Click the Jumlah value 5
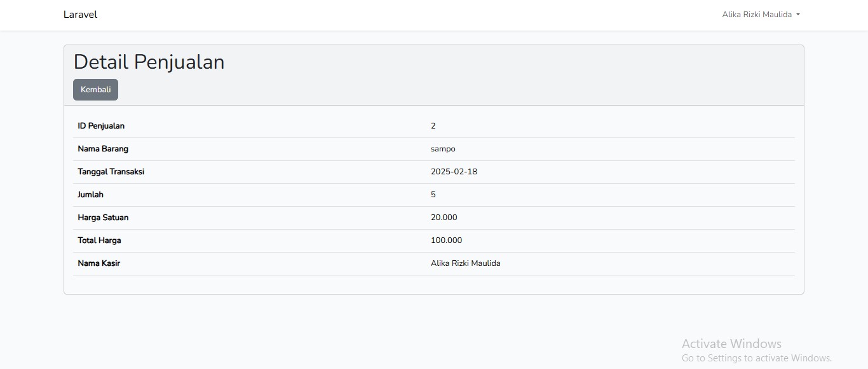 tap(433, 195)
